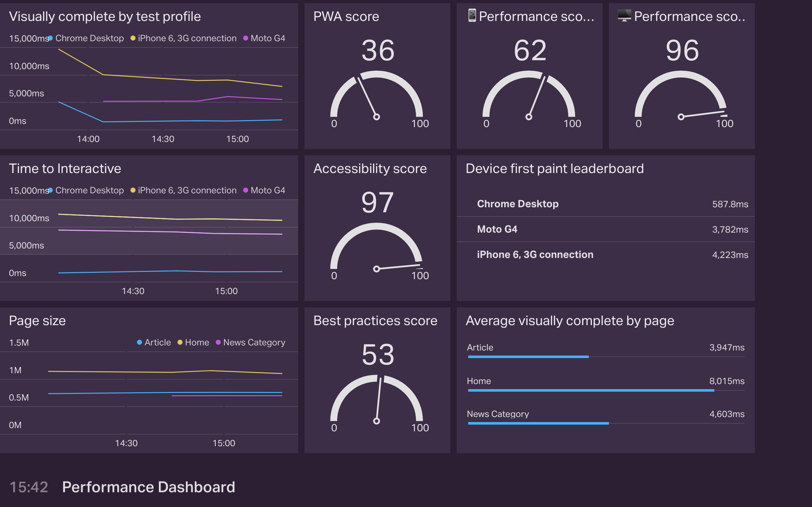Click the mobile phone icon beside Performance score

(x=472, y=16)
